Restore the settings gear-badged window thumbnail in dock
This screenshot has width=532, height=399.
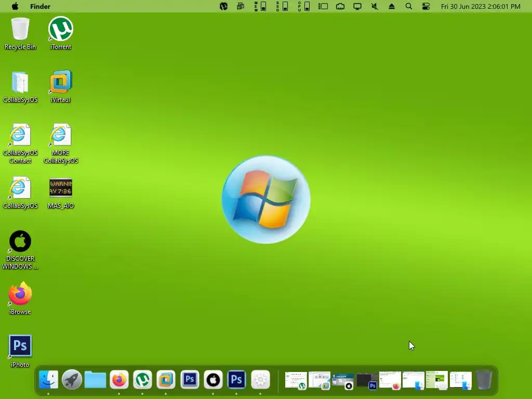[x=437, y=380]
